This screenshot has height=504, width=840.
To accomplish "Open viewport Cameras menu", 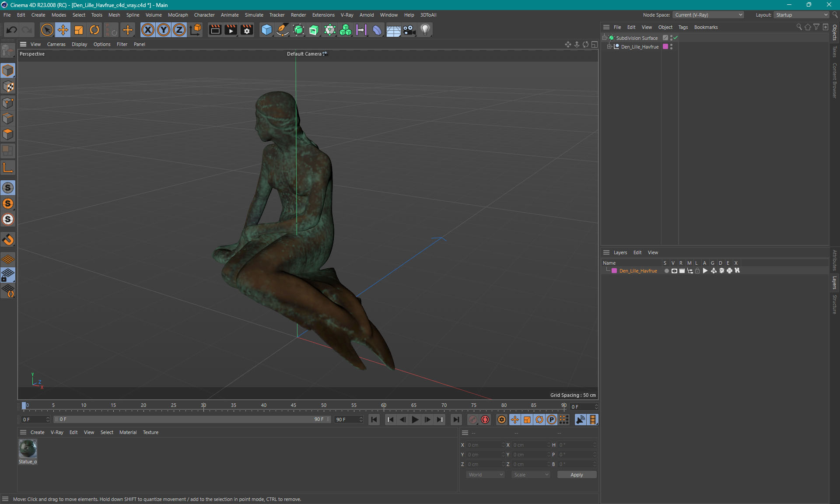I will pos(56,44).
